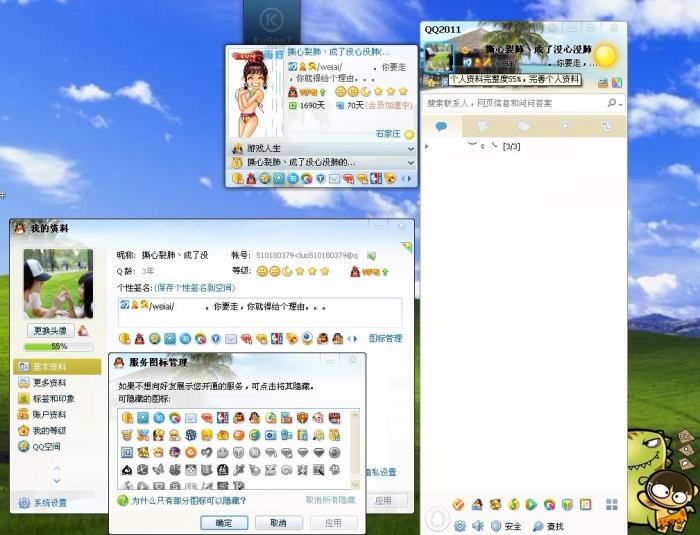Click 确定 in 服务图标管理 dialog
Viewport: 700px width, 535px height.
224,523
